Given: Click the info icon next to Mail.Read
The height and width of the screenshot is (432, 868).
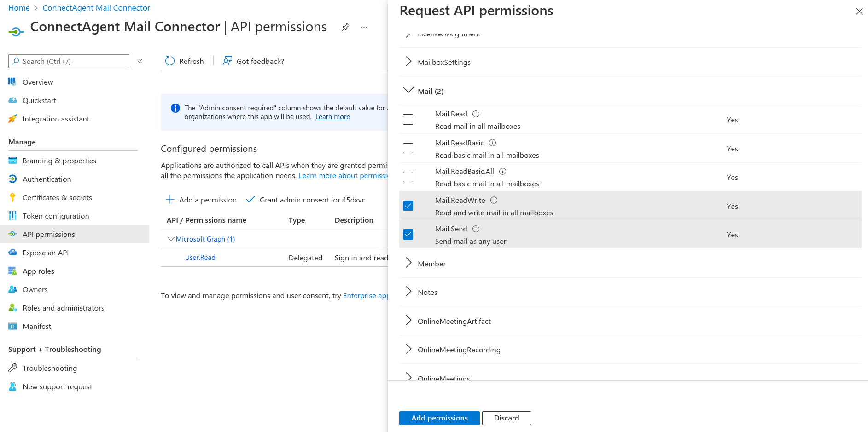Looking at the screenshot, I should [476, 114].
